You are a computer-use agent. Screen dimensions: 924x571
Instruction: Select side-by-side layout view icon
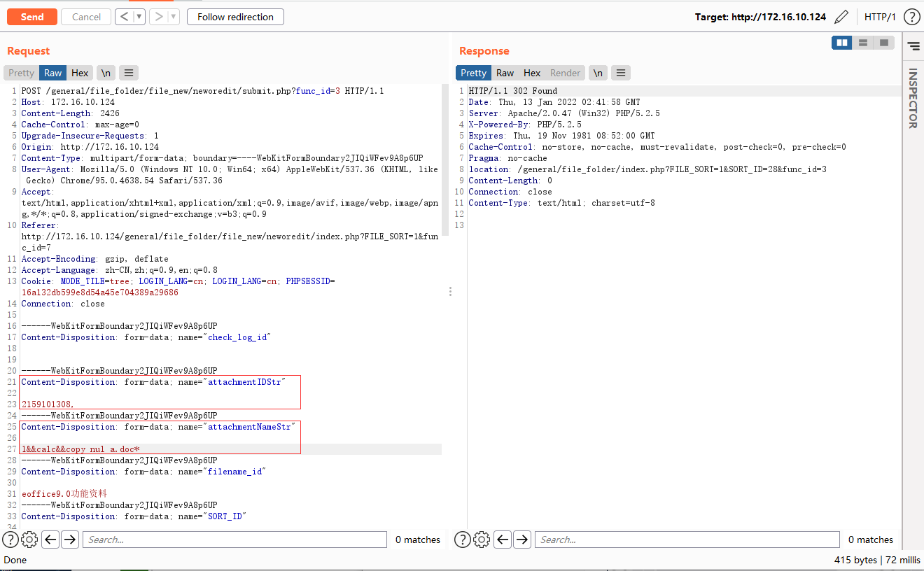point(842,43)
